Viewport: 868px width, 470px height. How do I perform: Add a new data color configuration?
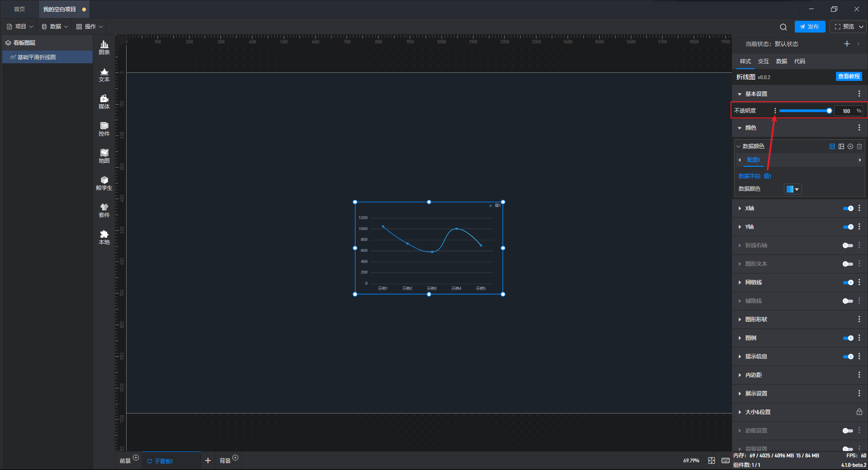point(850,146)
